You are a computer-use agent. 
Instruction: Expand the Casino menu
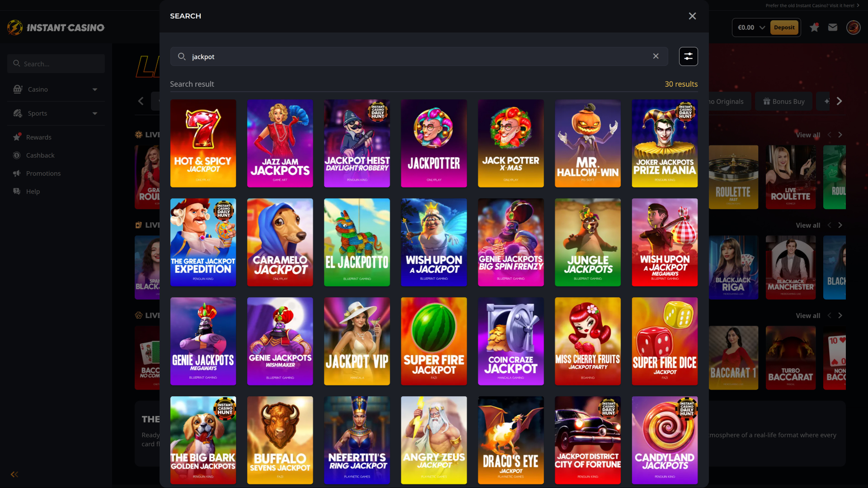56,89
